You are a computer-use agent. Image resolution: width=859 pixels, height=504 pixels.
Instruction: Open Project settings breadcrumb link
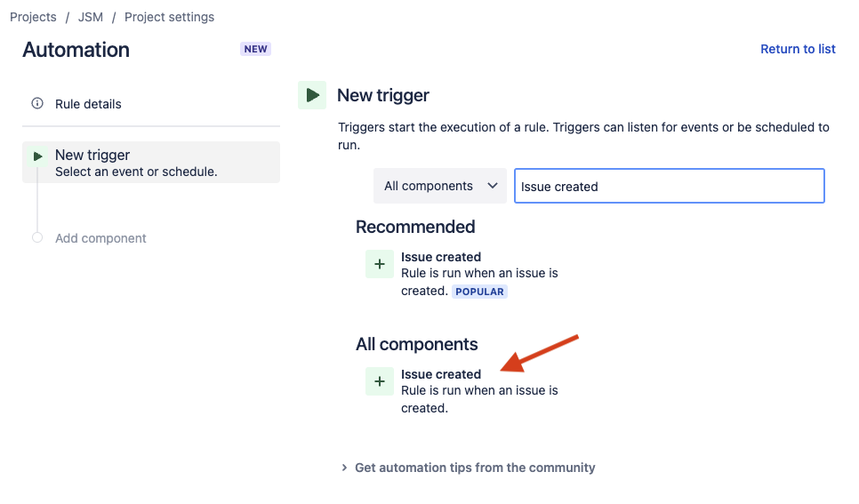pos(169,17)
